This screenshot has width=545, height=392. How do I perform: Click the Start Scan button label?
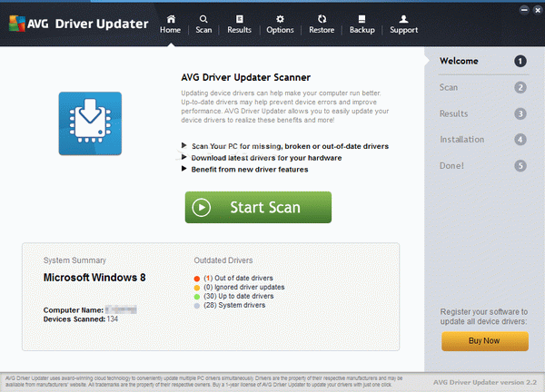pyautogui.click(x=265, y=207)
